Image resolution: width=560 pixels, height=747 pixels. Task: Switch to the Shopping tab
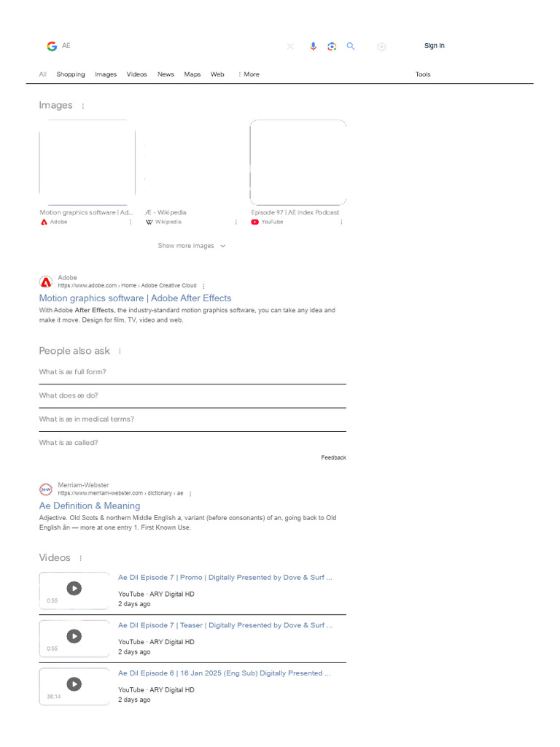tap(71, 74)
